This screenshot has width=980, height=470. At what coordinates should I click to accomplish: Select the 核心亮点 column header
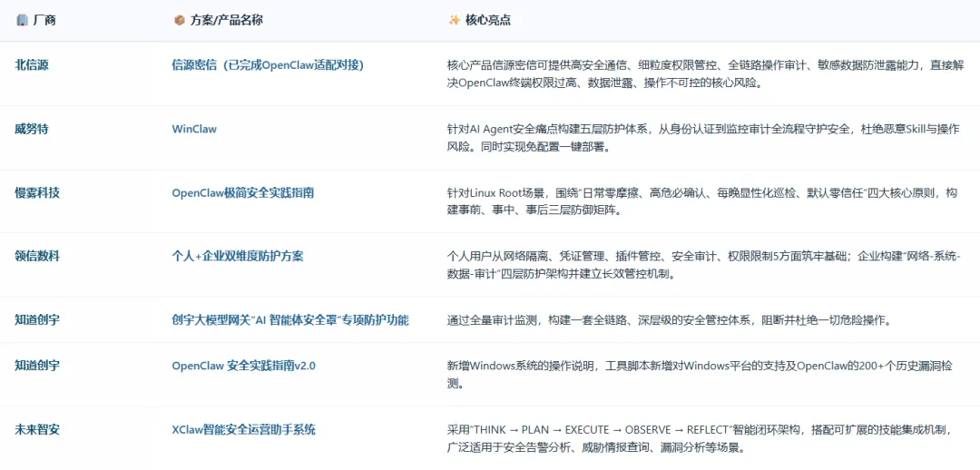point(488,20)
